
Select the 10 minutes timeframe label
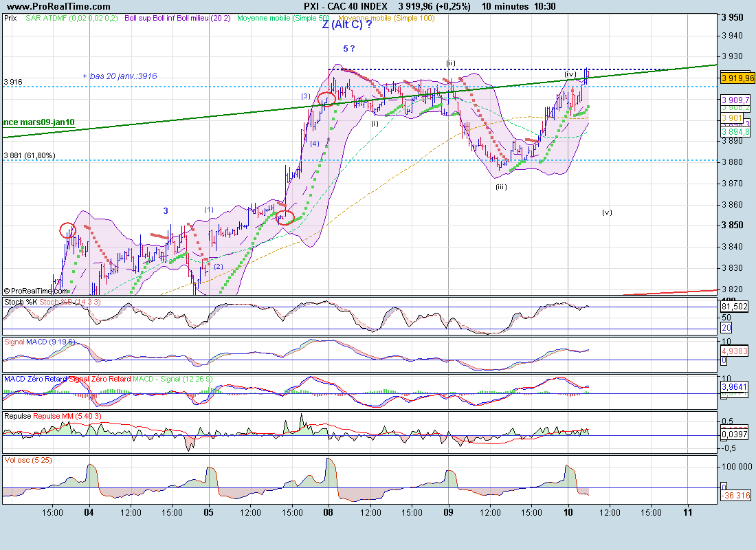coord(505,6)
